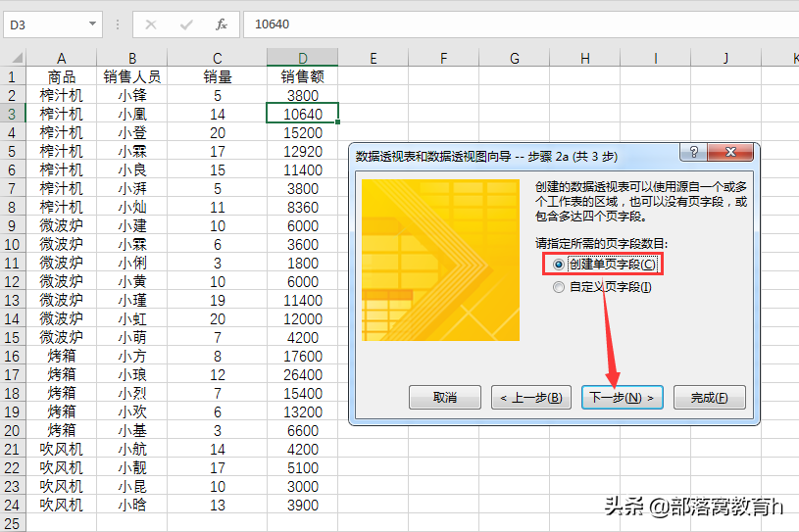Click cell with value 12920

coord(303,151)
